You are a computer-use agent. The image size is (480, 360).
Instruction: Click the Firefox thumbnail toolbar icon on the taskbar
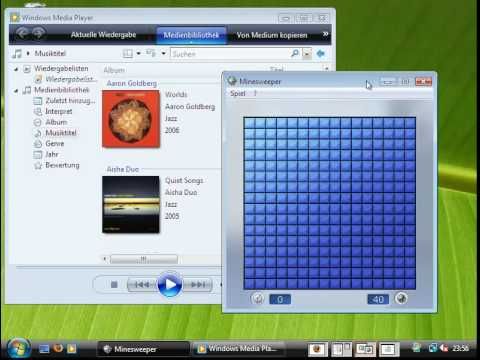tap(317, 349)
